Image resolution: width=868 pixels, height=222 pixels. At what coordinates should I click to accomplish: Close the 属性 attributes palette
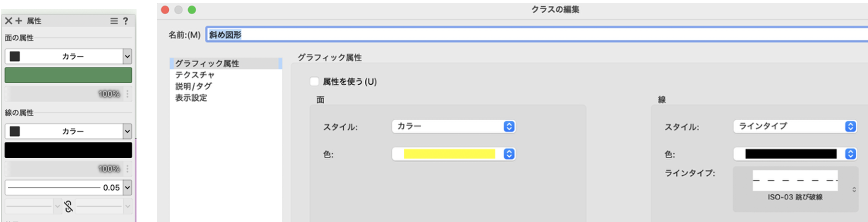[x=8, y=21]
